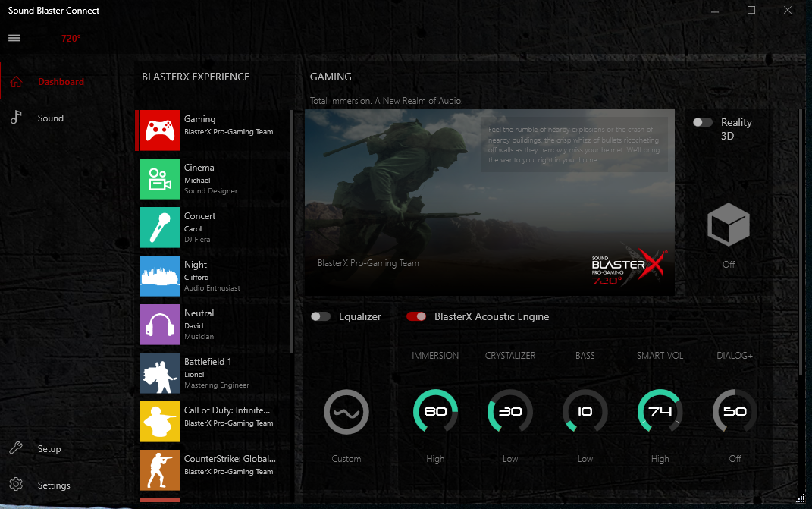Viewport: 812px width, 509px height.
Task: Select the green Cinema camera icon
Action: 160,179
